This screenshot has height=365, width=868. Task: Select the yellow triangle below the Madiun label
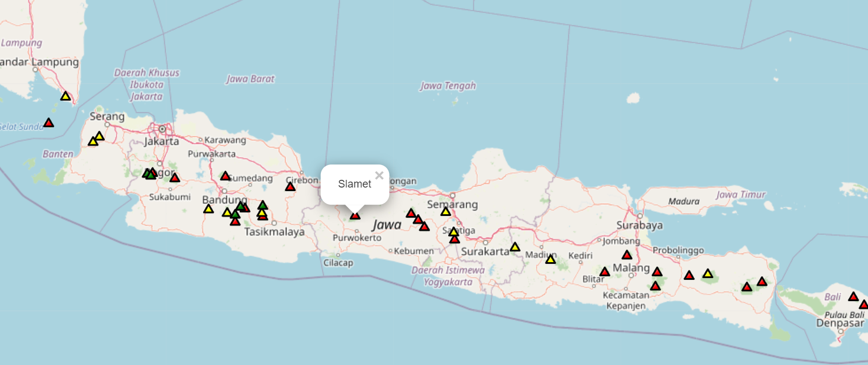pos(551,259)
